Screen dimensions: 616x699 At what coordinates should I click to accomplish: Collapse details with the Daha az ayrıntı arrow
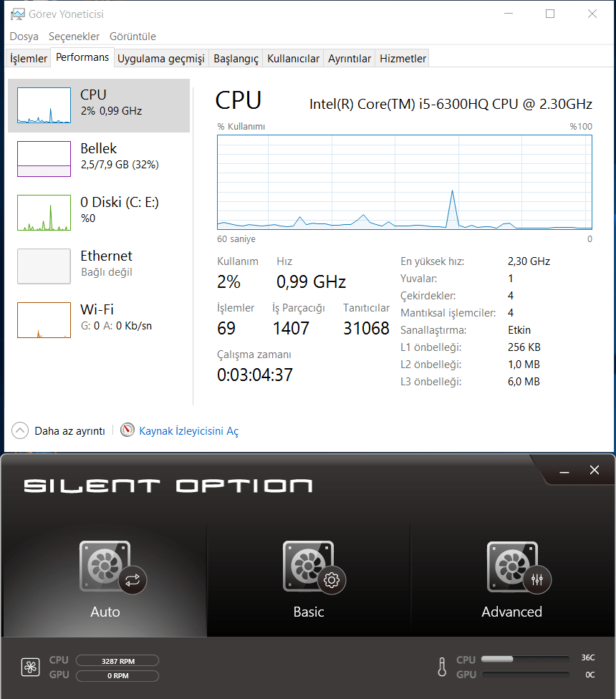[x=20, y=430]
